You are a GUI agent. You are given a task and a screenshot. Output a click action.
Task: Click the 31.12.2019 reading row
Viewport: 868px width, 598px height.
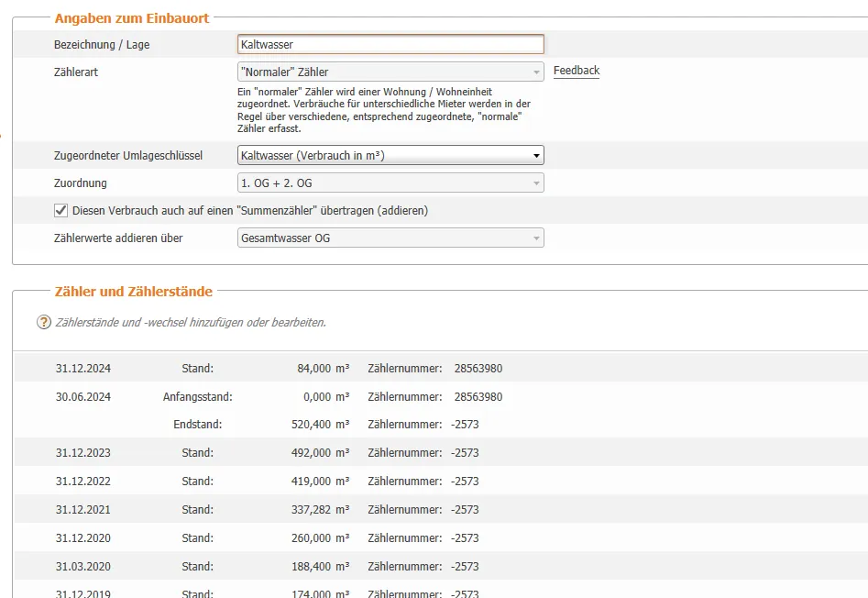pos(275,592)
